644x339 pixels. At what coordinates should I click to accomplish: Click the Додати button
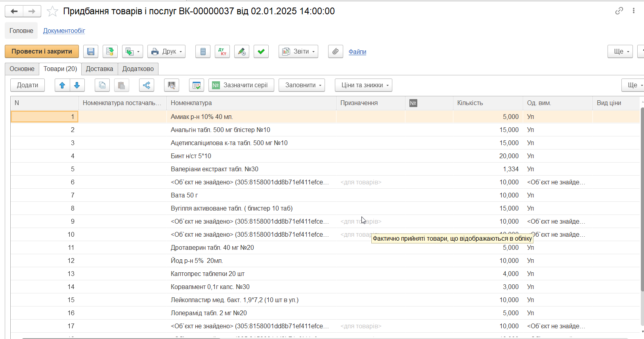click(x=28, y=85)
